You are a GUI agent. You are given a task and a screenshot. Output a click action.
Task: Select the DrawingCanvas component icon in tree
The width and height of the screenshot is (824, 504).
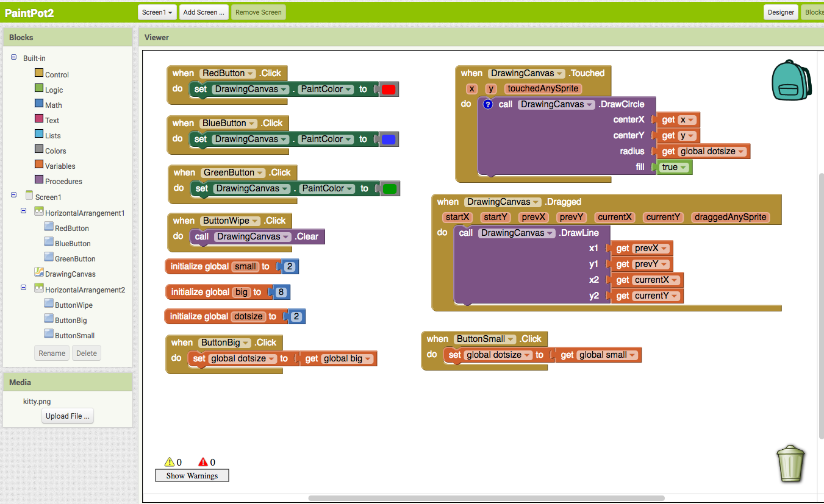click(x=39, y=274)
